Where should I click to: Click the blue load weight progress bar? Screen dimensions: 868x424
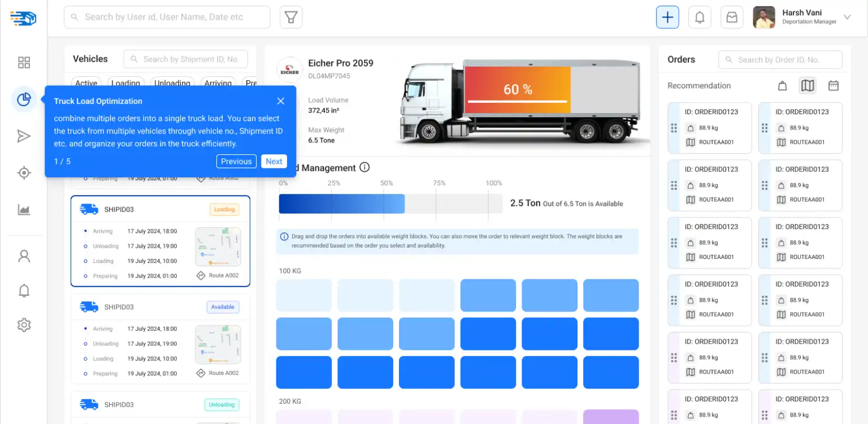(x=342, y=204)
